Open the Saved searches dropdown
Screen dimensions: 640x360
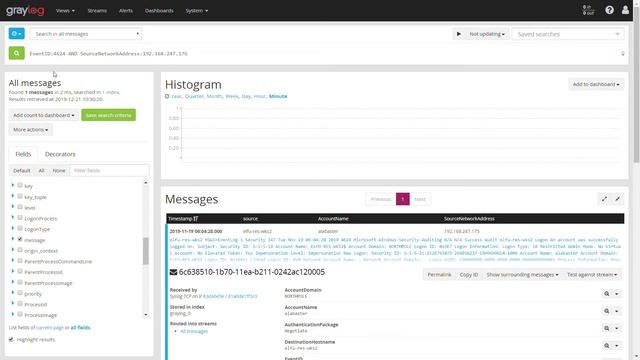(x=568, y=34)
